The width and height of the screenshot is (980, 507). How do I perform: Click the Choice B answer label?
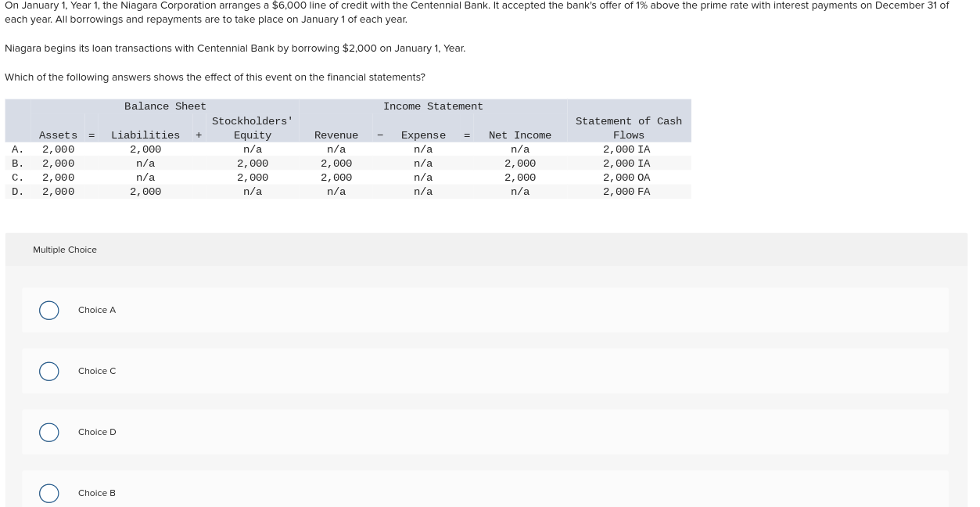[x=97, y=493]
